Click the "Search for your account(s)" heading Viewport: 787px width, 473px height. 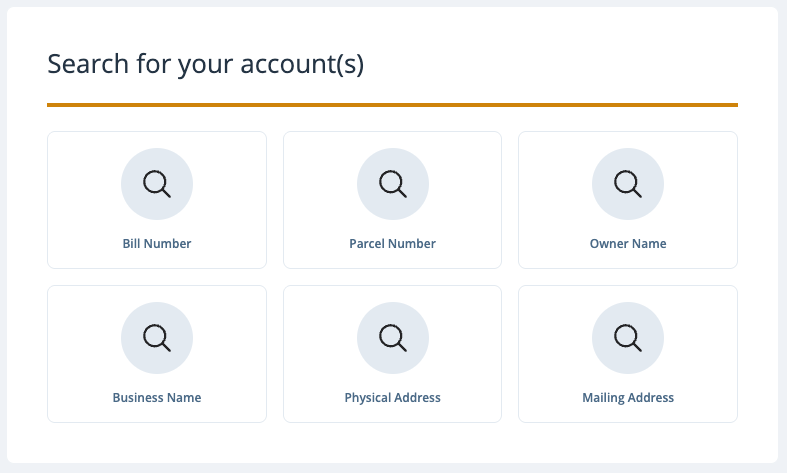(205, 64)
